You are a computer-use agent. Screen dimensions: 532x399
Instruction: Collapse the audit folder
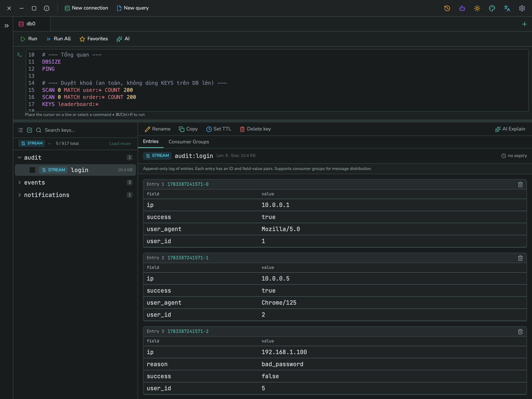(20, 158)
